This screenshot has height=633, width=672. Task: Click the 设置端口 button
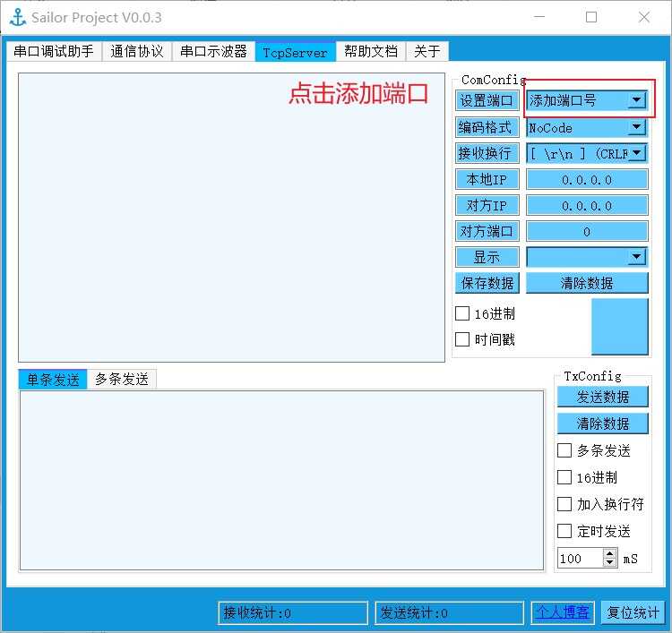[487, 100]
